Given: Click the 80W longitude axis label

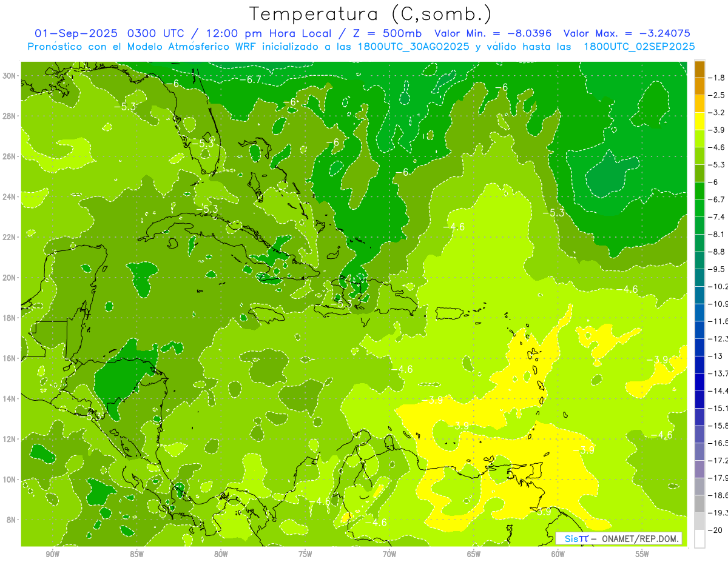Looking at the screenshot, I should tap(221, 555).
